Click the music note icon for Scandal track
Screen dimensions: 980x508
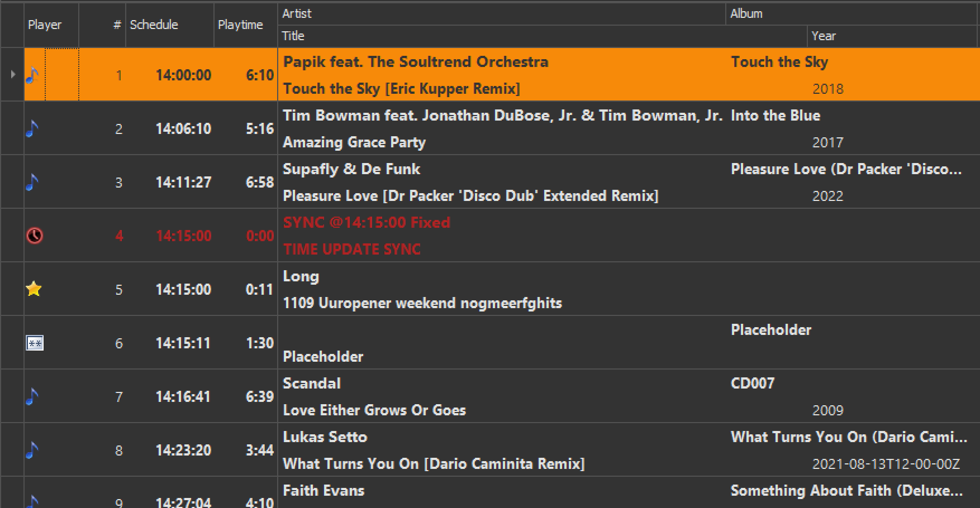coord(32,396)
